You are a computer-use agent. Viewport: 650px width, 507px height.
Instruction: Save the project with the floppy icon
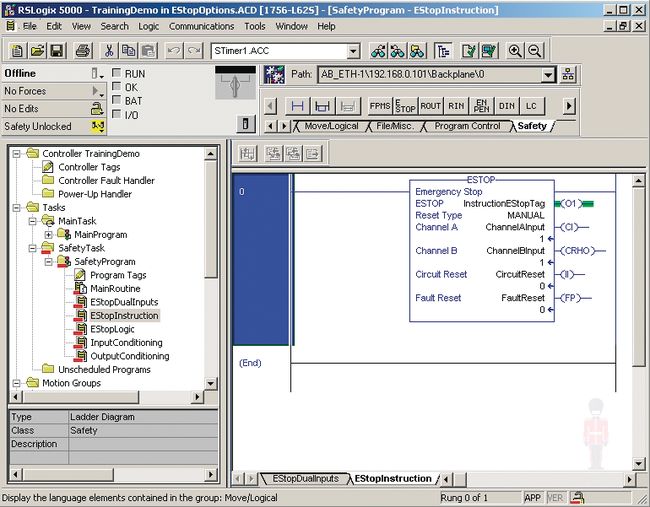tap(57, 51)
